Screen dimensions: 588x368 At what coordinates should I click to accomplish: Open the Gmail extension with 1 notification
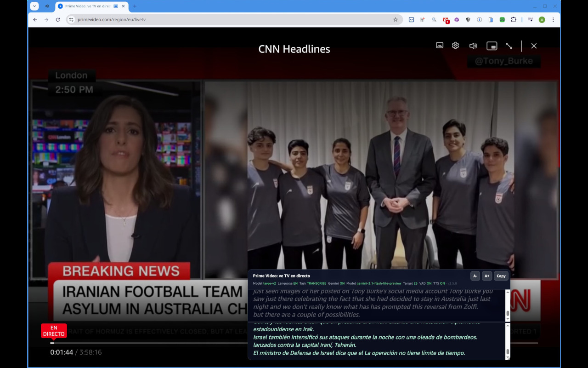pos(446,20)
